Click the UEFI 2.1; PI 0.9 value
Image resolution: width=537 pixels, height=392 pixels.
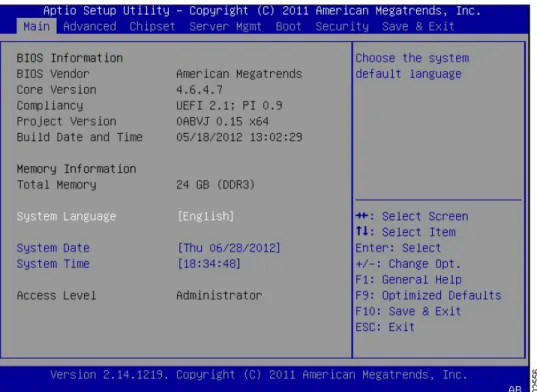[229, 105]
